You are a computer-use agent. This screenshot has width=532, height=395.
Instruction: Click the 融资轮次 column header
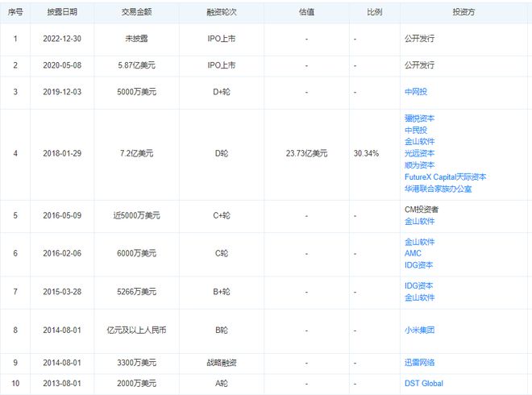click(222, 12)
